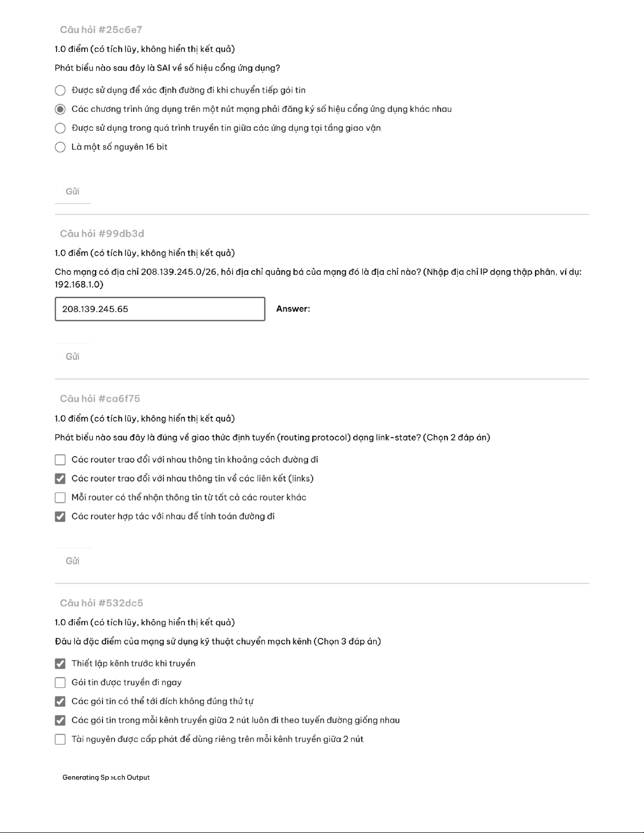Uncheck 'luôn đi theo tuyến đường giống nhau' checkbox
644x833 pixels.
tap(60, 721)
